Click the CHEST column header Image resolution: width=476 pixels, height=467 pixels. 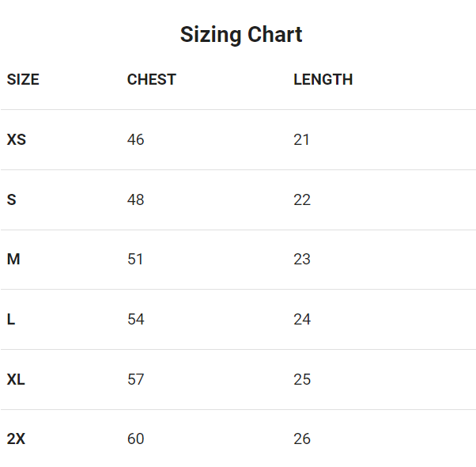(151, 80)
